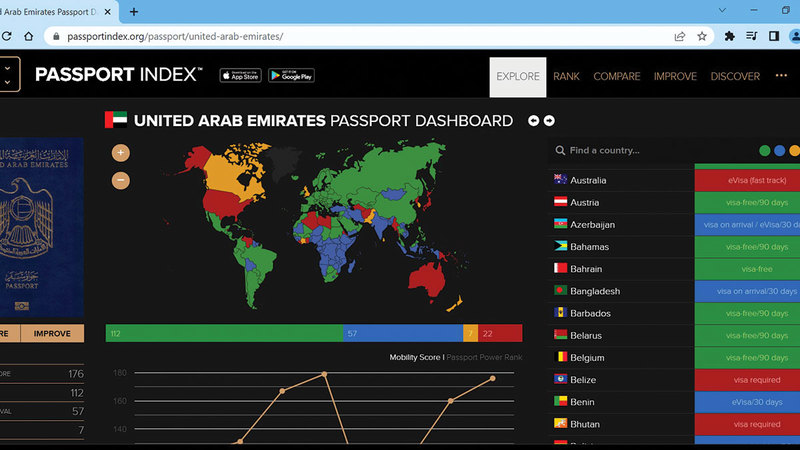Click the App Store download badge
800x450 pixels.
pyautogui.click(x=240, y=75)
